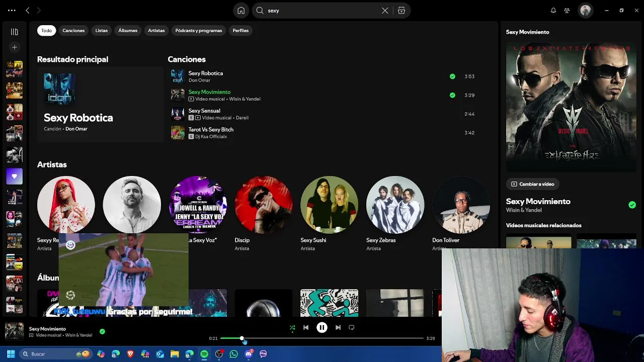644x362 pixels.
Task: Open Sexyy Red artist picture
Action: (66, 205)
